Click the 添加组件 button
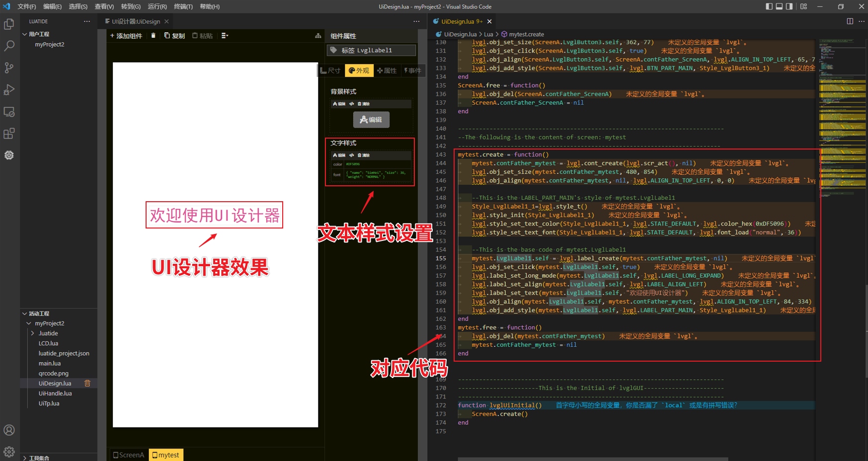The image size is (868, 461). point(125,36)
